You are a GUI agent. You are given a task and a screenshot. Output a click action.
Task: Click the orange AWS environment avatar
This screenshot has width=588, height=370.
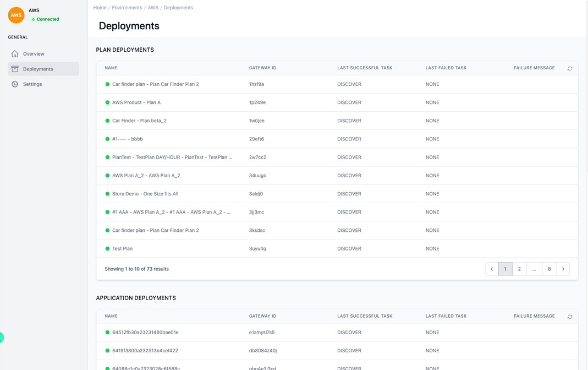click(16, 15)
